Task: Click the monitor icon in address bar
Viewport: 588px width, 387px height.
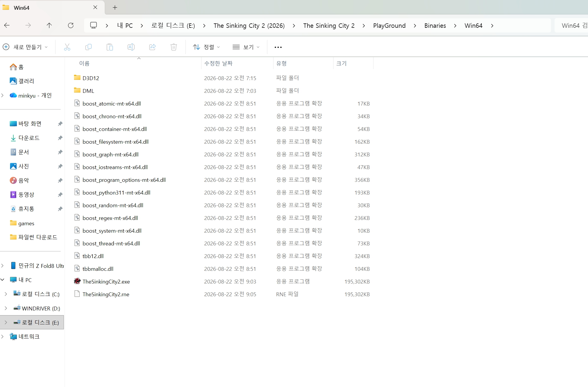Action: (x=94, y=25)
